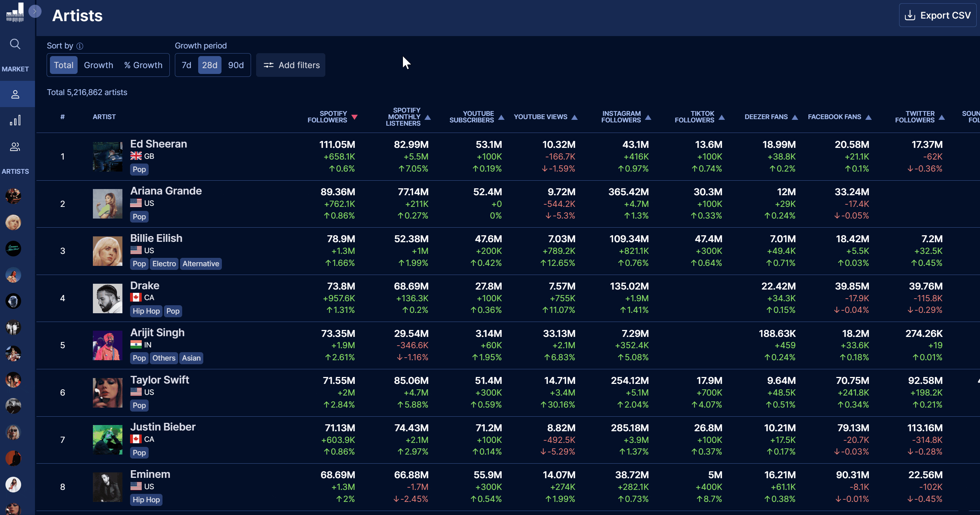Screen dimensions: 980x515
Task: Select the Total sort option
Action: (63, 65)
